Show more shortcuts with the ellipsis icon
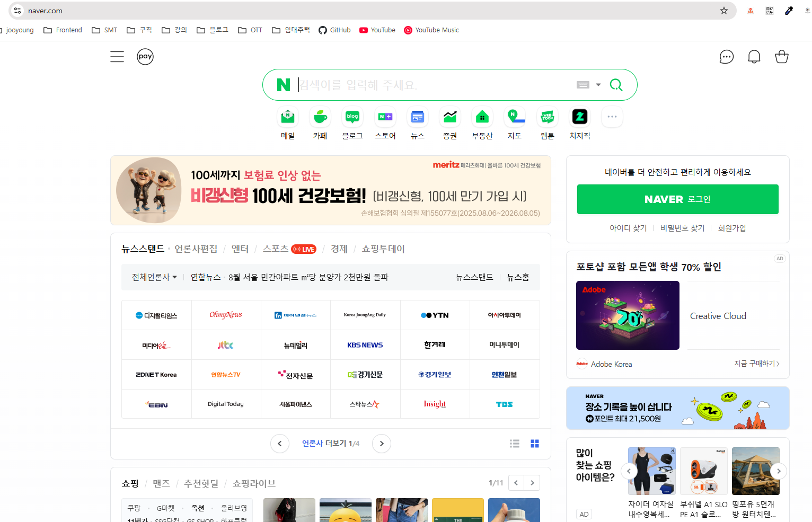This screenshot has height=522, width=812. tap(612, 117)
